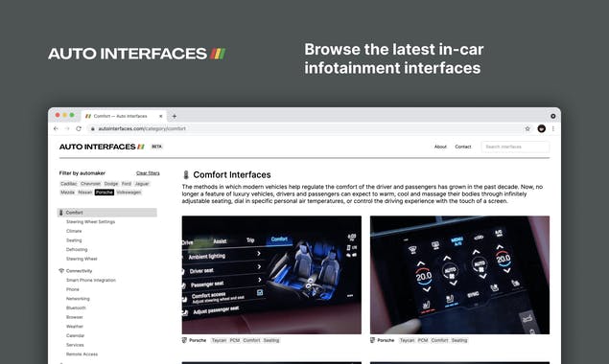Open the Phone subcategory
This screenshot has height=364, width=609.
[73, 289]
